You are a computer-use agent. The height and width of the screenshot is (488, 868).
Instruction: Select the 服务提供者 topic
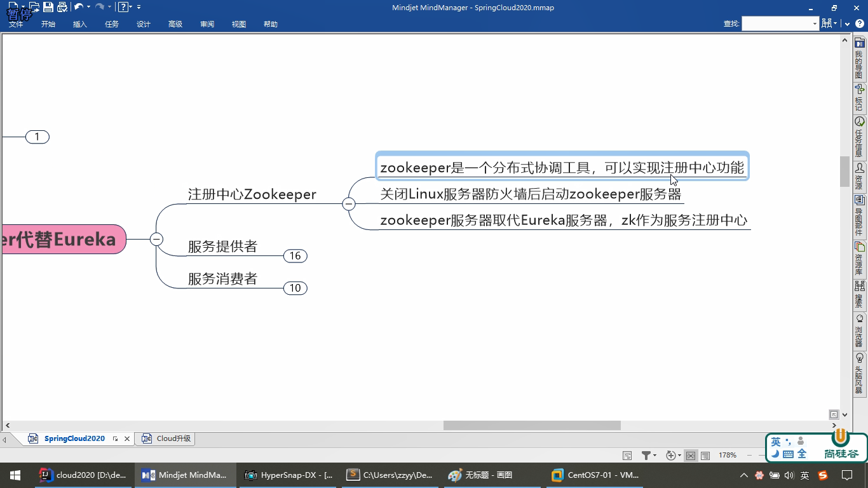222,247
